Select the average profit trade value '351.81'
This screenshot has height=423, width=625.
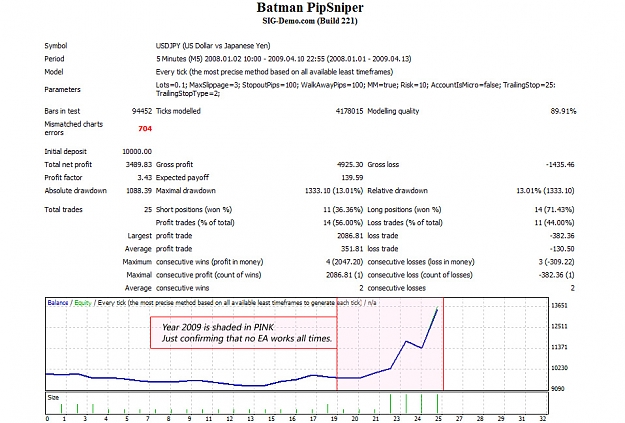click(352, 249)
